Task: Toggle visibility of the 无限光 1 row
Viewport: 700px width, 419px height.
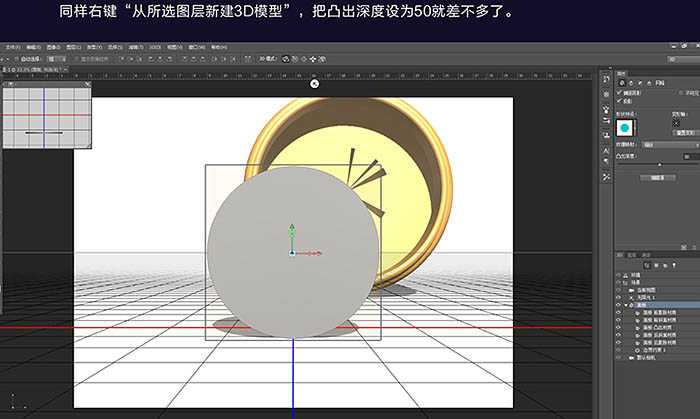Action: pyautogui.click(x=619, y=297)
